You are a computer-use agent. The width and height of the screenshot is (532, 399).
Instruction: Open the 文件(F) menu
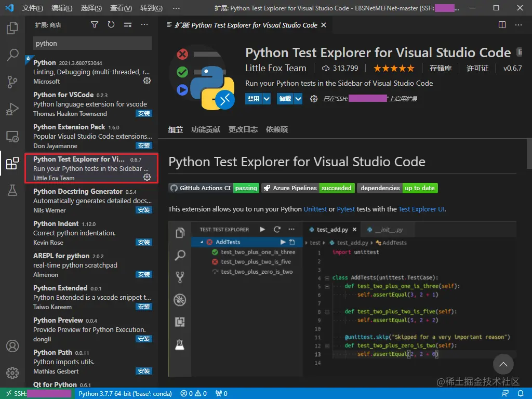tap(33, 8)
